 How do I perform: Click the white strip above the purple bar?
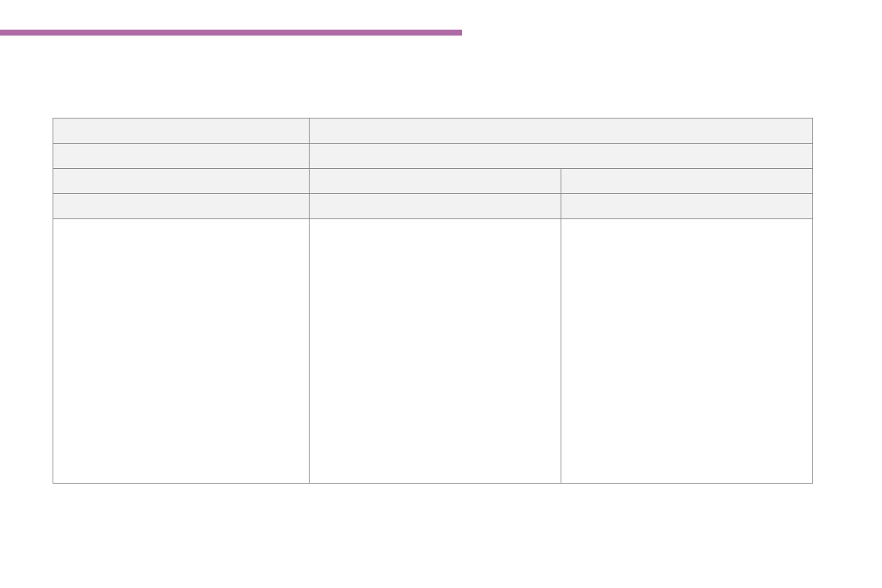pos(230,13)
